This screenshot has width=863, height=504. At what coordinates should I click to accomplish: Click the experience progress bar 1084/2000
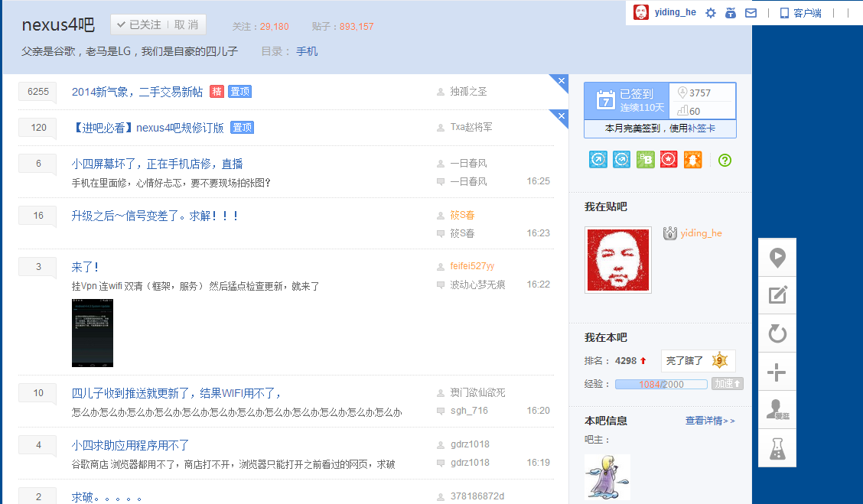(661, 384)
